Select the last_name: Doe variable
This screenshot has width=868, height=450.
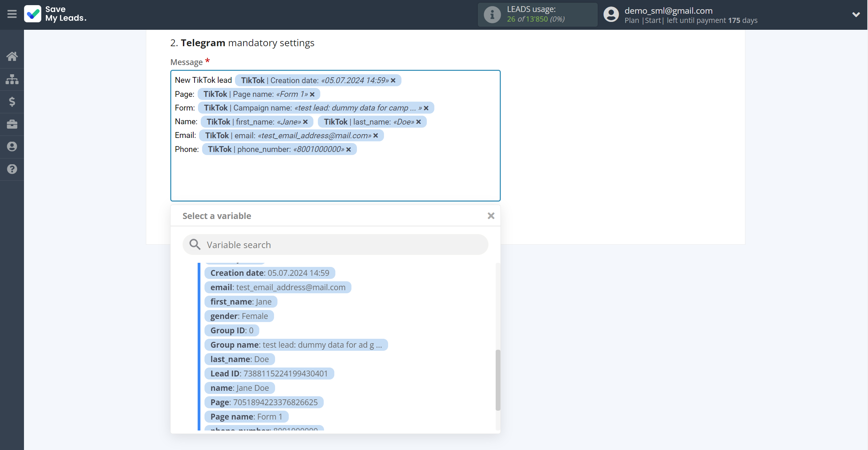[240, 359]
